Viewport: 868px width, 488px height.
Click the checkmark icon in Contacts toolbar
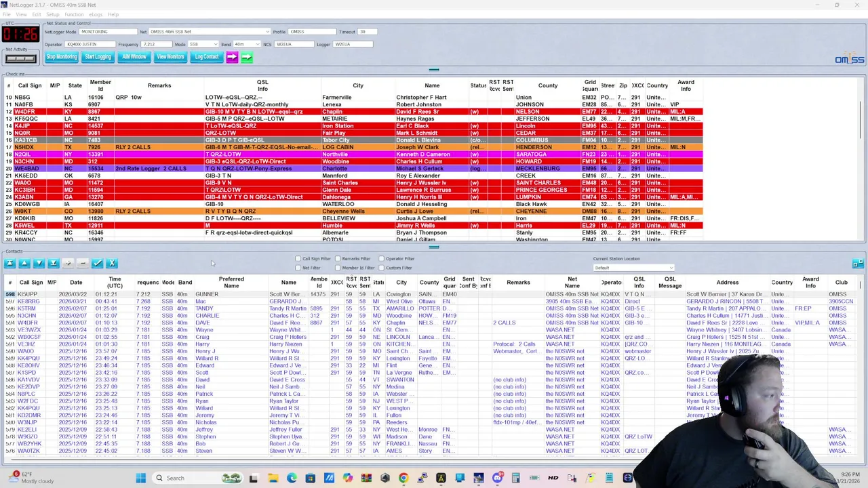tap(98, 264)
